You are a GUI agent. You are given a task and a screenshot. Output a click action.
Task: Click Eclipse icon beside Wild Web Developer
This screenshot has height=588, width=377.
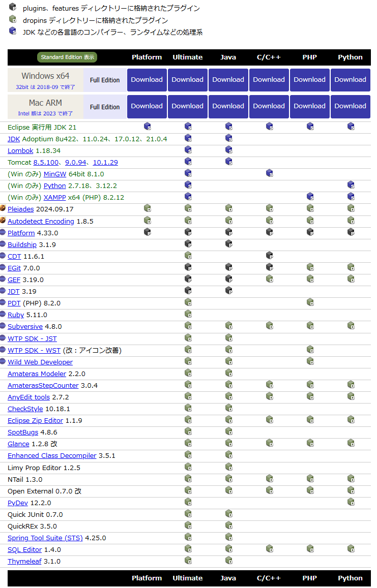coord(3,361)
